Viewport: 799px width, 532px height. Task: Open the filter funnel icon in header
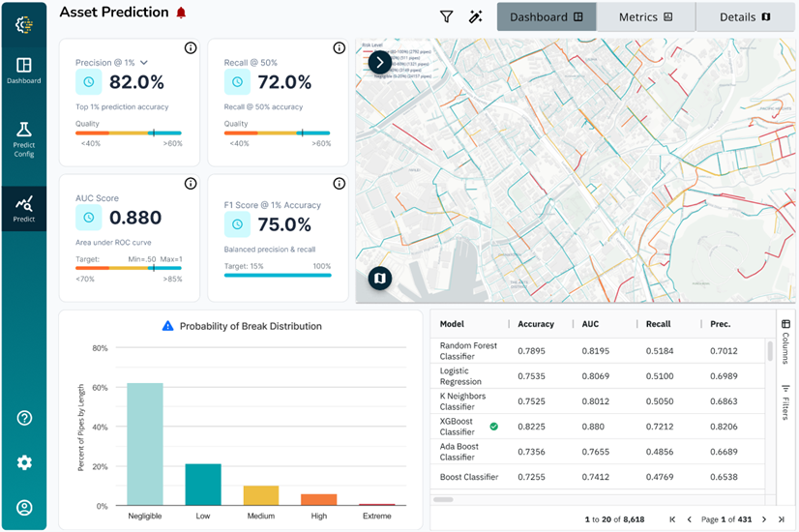click(446, 16)
